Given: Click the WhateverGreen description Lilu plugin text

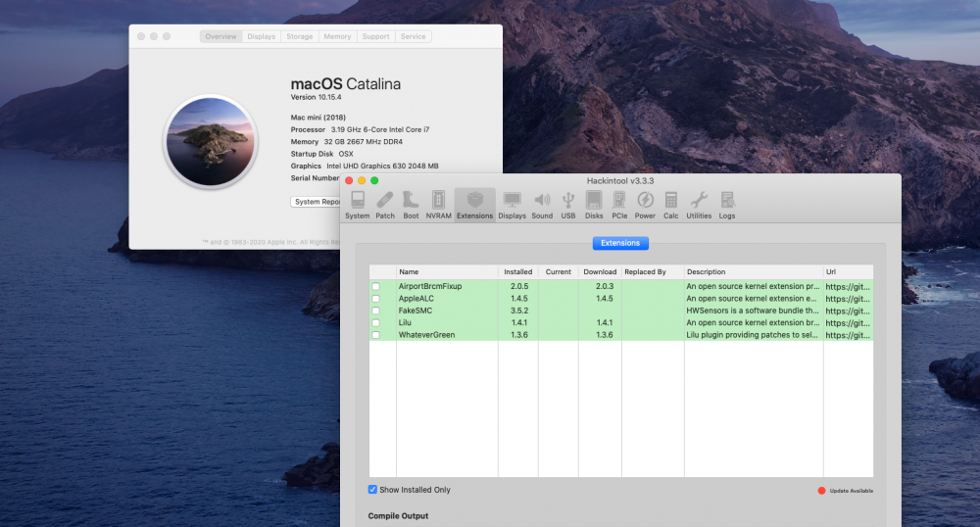Looking at the screenshot, I should pyautogui.click(x=752, y=335).
